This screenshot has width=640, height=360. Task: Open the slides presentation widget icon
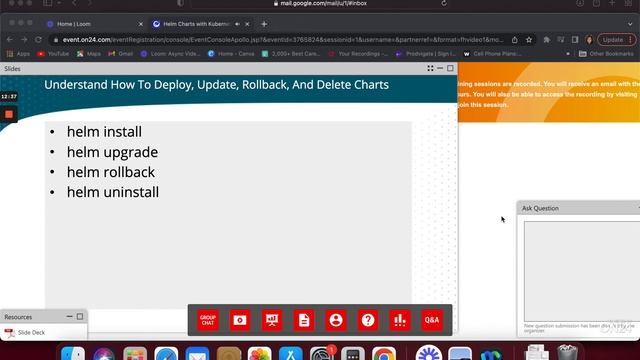point(272,320)
